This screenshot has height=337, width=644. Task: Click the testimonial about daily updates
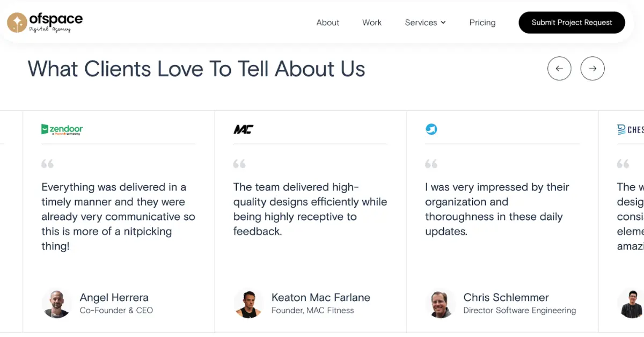click(497, 209)
